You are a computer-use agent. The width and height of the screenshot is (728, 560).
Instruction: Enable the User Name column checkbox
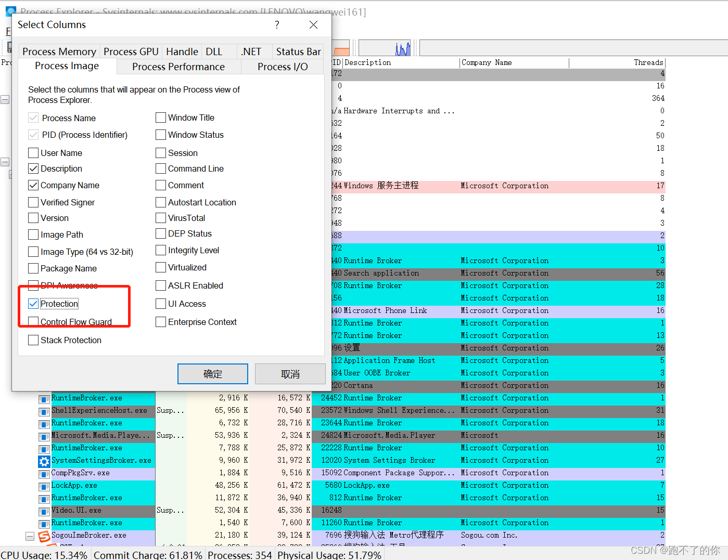tap(33, 153)
